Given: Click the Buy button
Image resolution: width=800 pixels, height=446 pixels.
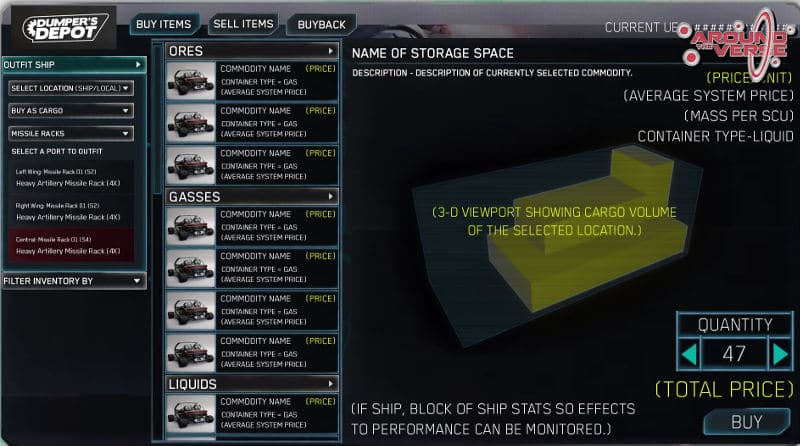Looking at the screenshot, I should (x=747, y=422).
